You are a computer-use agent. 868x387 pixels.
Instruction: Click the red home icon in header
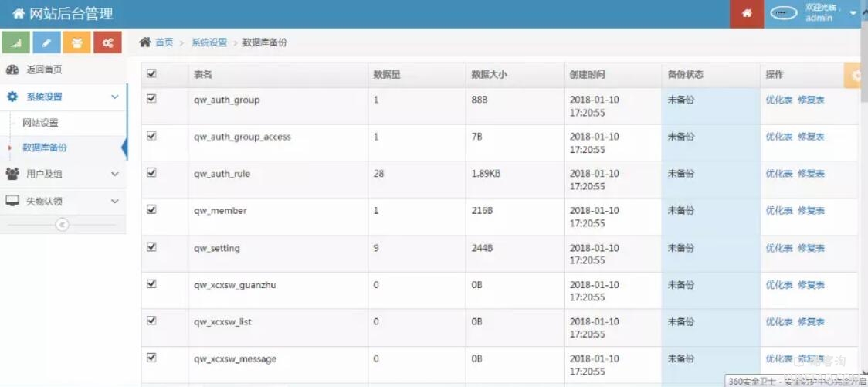pos(747,14)
